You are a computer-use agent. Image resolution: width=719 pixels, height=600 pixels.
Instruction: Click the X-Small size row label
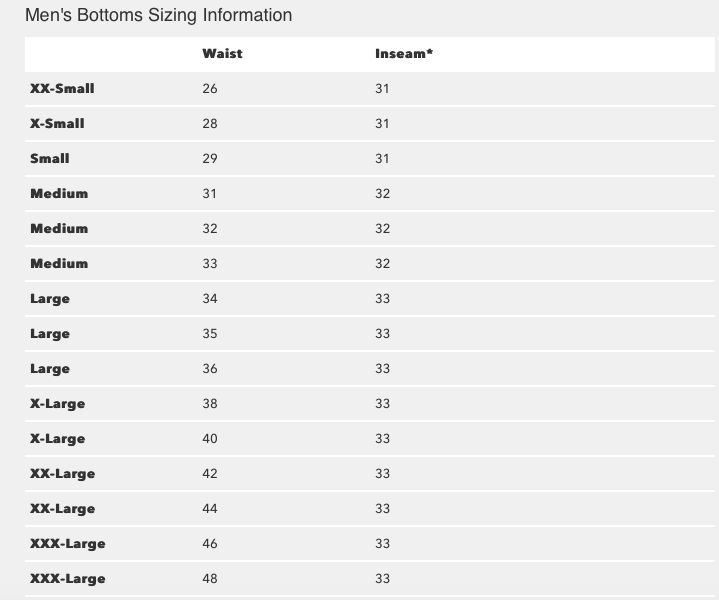57,123
